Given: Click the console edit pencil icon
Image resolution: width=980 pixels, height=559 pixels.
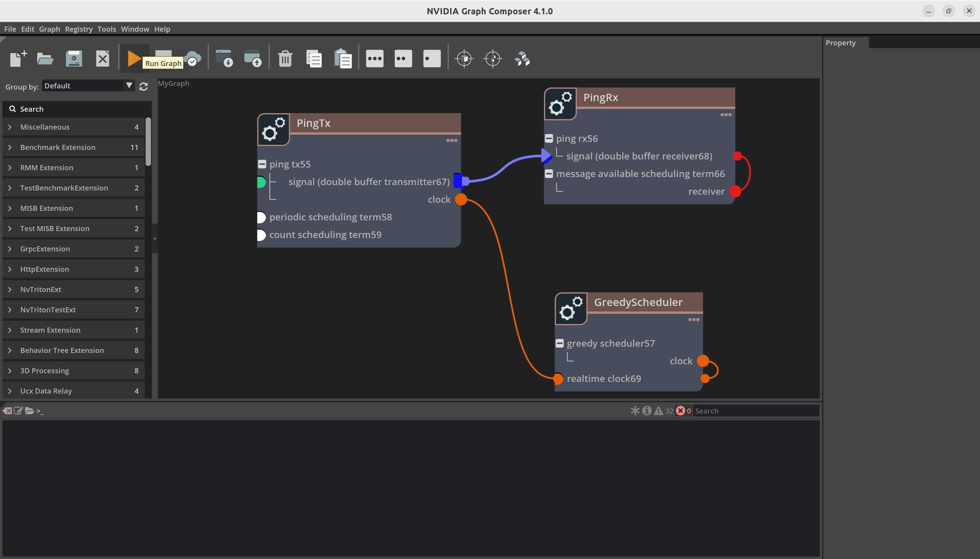Looking at the screenshot, I should click(x=19, y=411).
